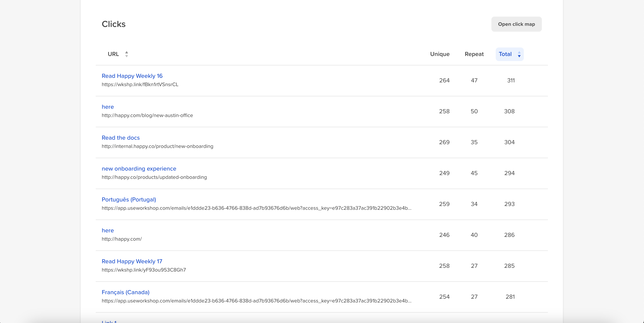This screenshot has width=644, height=323.
Task: Select the URL text http://happy.com/
Action: point(122,239)
